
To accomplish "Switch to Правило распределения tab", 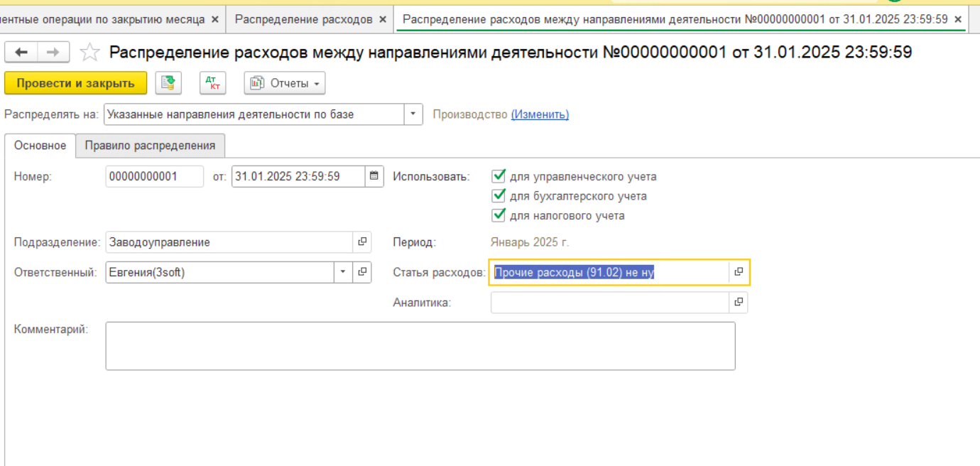I will (x=150, y=146).
